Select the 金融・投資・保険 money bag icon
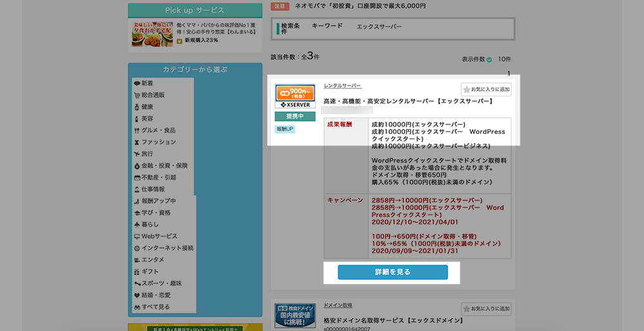 [137, 166]
